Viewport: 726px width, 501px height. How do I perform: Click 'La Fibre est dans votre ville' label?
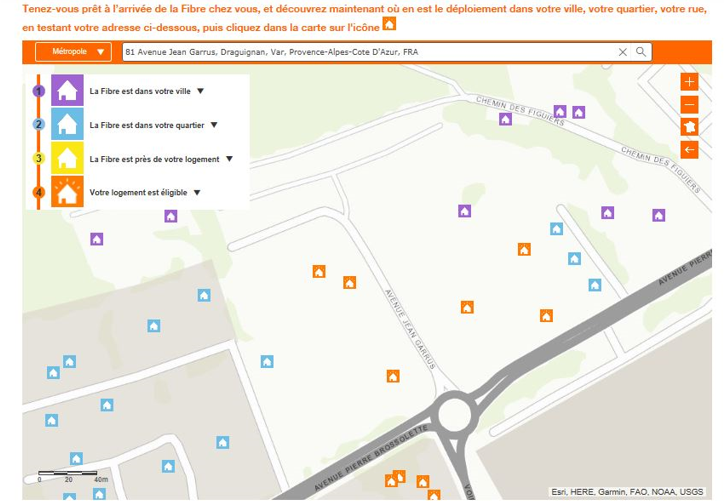point(140,91)
